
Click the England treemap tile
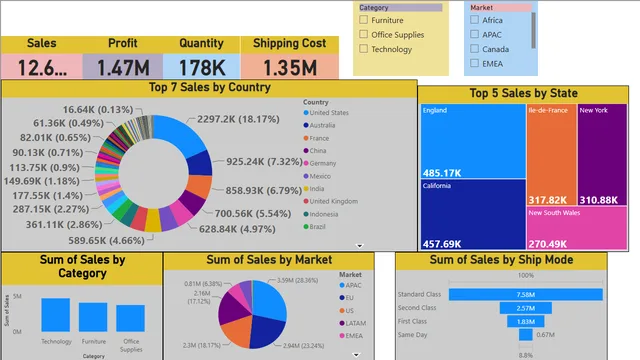click(x=473, y=141)
